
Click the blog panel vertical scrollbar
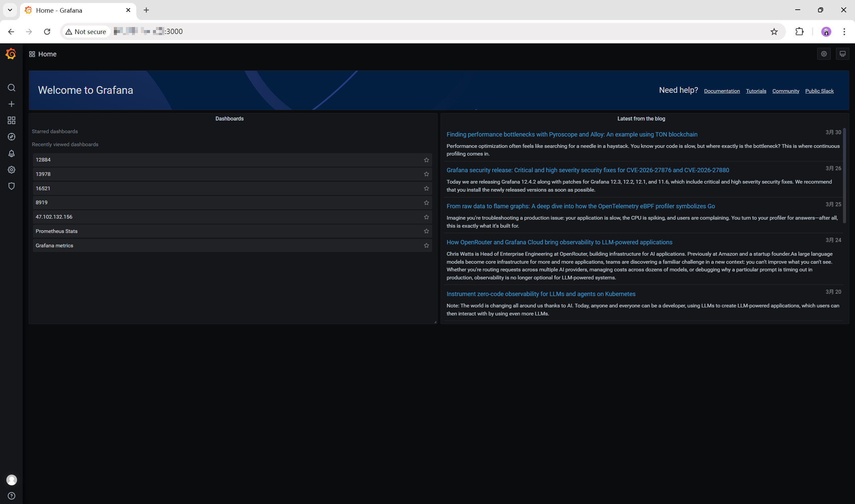pos(844,176)
